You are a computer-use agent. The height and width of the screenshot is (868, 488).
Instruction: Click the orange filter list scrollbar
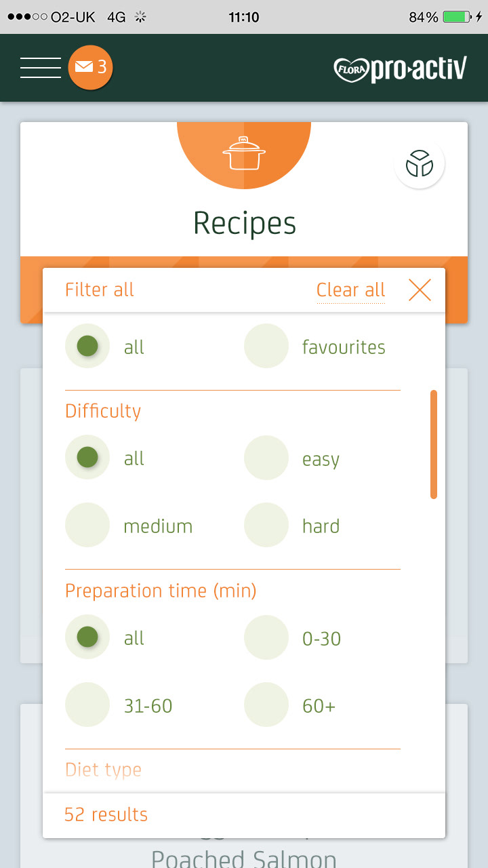[x=434, y=444]
